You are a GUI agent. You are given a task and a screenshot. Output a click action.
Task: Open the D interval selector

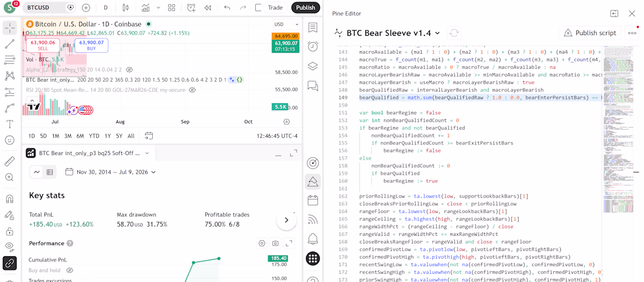coord(106,8)
